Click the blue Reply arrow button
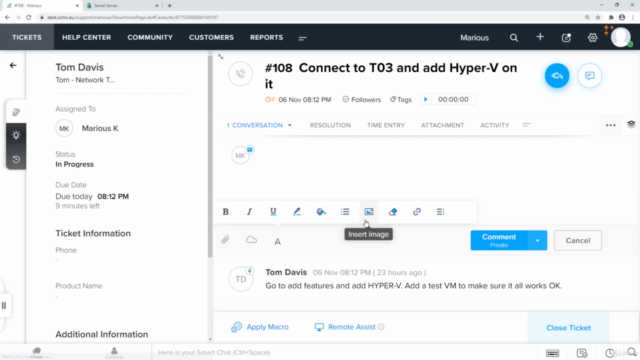The width and height of the screenshot is (640, 360). pyautogui.click(x=557, y=76)
